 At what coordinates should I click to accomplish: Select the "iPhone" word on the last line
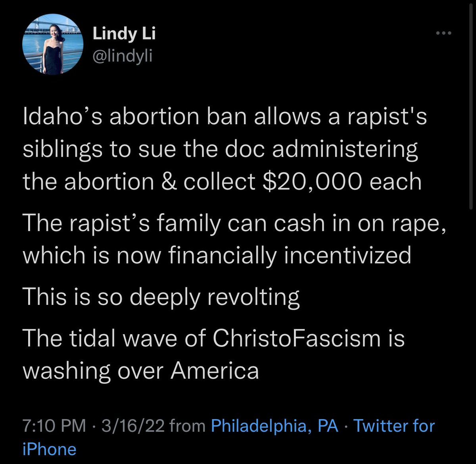pos(49,449)
